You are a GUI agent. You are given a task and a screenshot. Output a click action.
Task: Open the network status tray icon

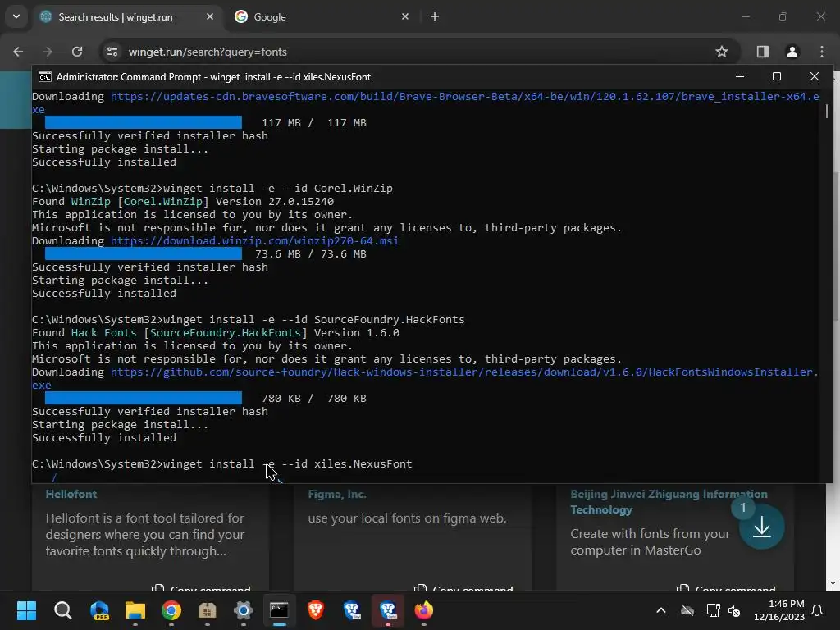[713, 610]
